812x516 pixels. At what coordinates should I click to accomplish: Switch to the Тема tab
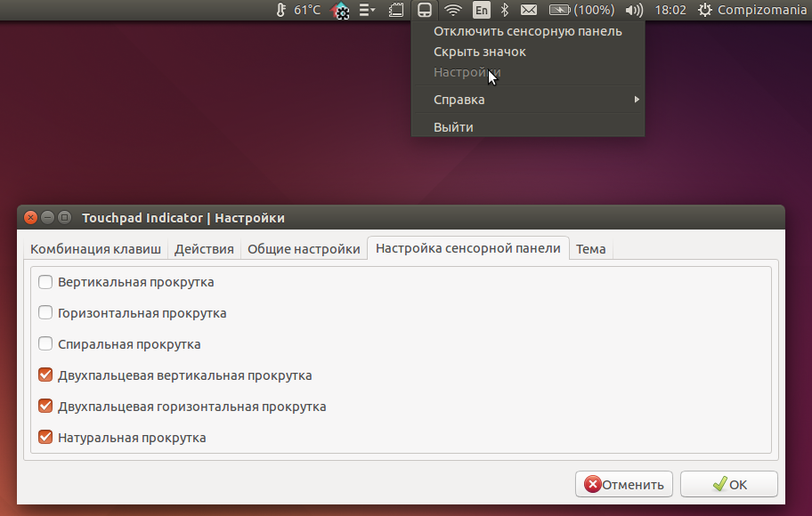pos(590,249)
